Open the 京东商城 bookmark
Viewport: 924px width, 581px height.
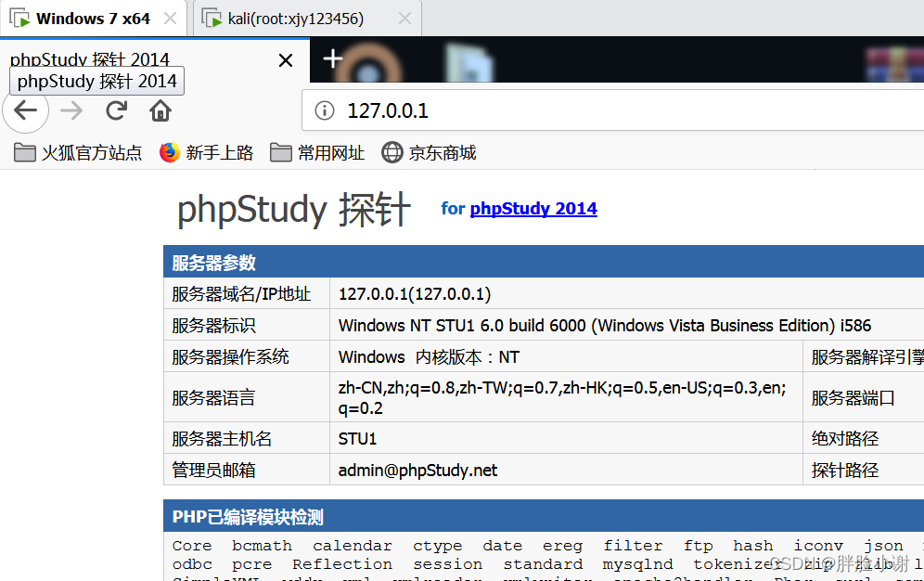tap(429, 152)
